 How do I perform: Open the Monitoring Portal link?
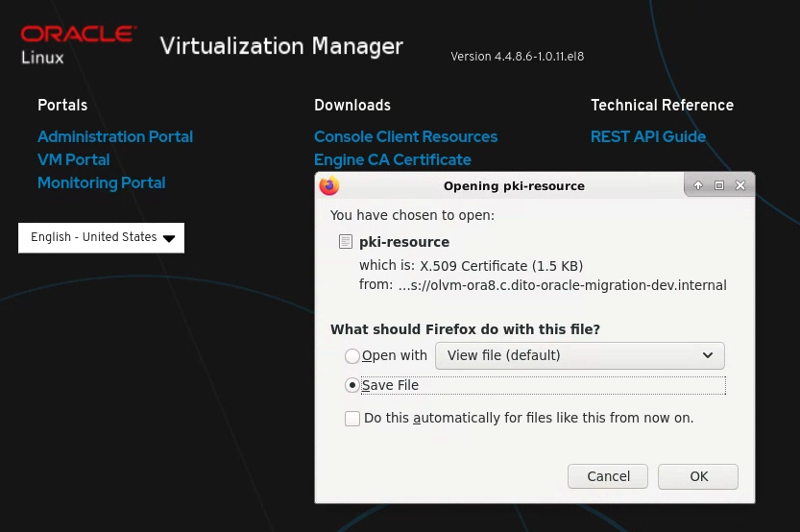pos(101,182)
